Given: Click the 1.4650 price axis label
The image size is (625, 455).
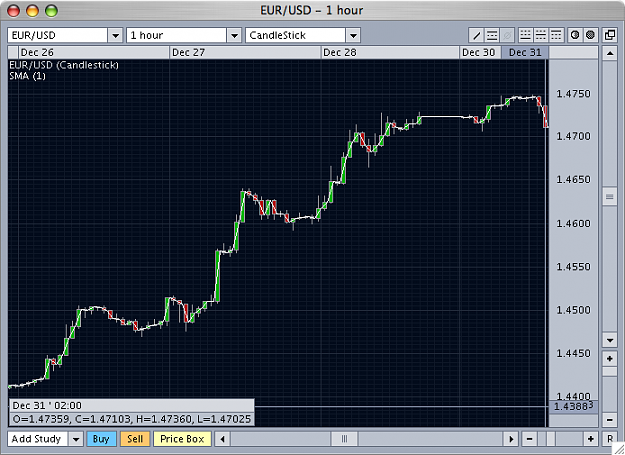Looking at the screenshot, I should point(573,180).
